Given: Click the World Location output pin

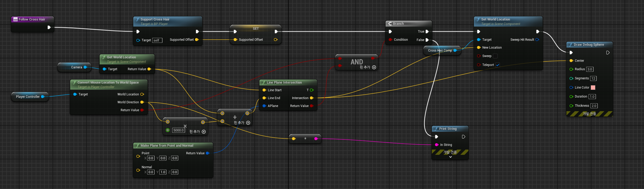Looking at the screenshot, I should coord(142,94).
